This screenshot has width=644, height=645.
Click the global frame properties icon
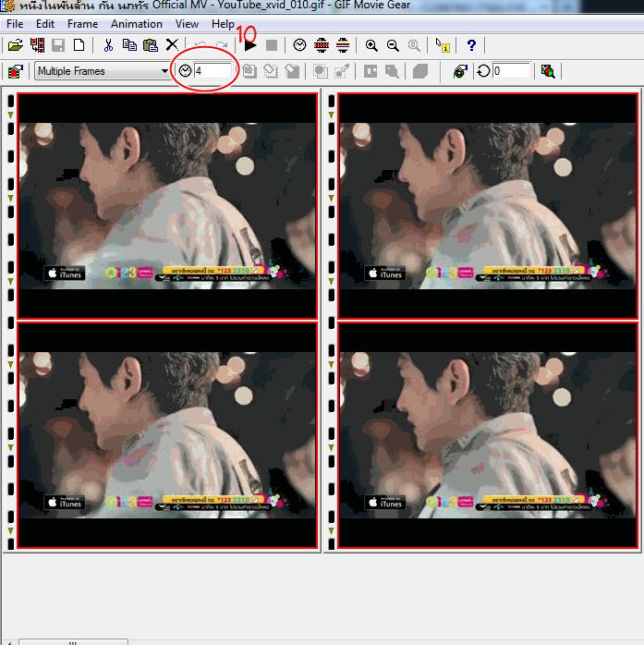[15, 71]
